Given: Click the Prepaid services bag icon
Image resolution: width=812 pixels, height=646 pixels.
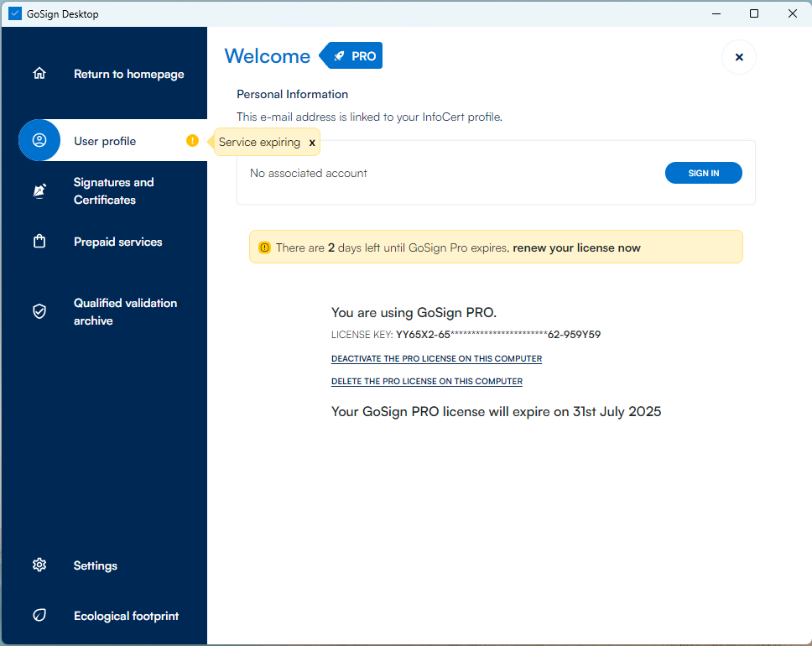Looking at the screenshot, I should coord(39,242).
